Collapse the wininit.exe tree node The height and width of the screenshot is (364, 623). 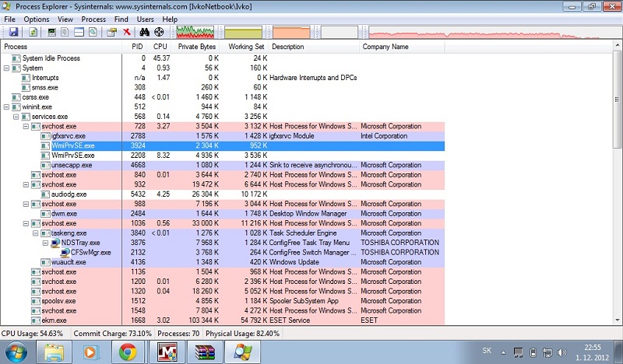(x=7, y=107)
